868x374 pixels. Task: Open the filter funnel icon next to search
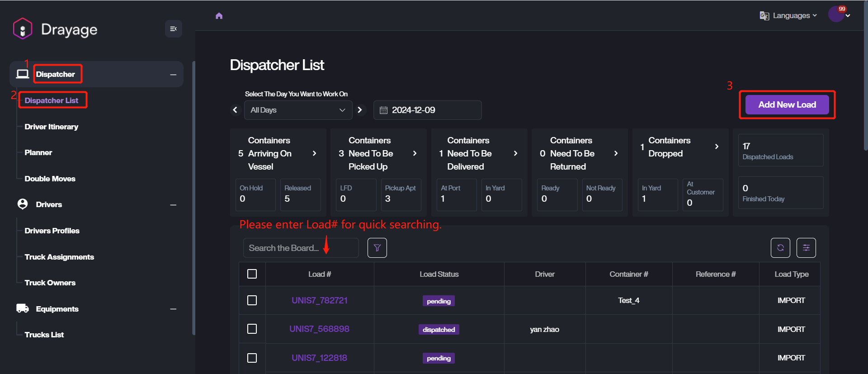click(x=377, y=248)
